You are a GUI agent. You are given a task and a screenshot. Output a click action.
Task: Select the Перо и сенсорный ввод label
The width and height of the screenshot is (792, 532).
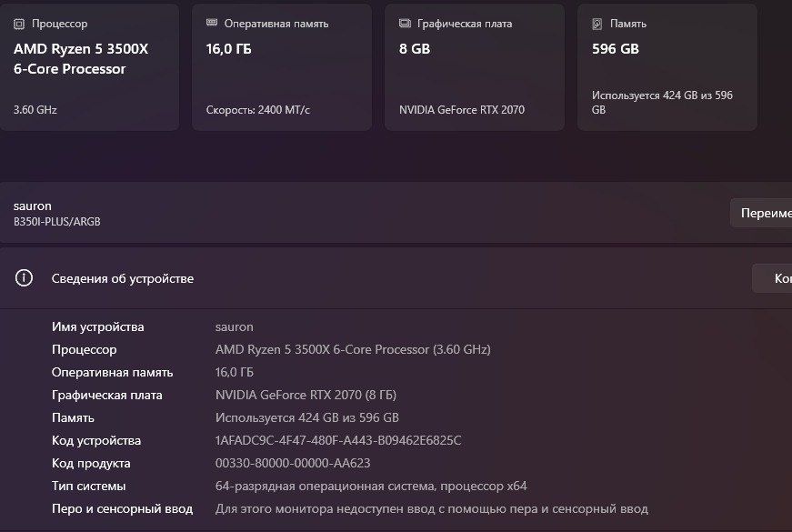[x=122, y=508]
